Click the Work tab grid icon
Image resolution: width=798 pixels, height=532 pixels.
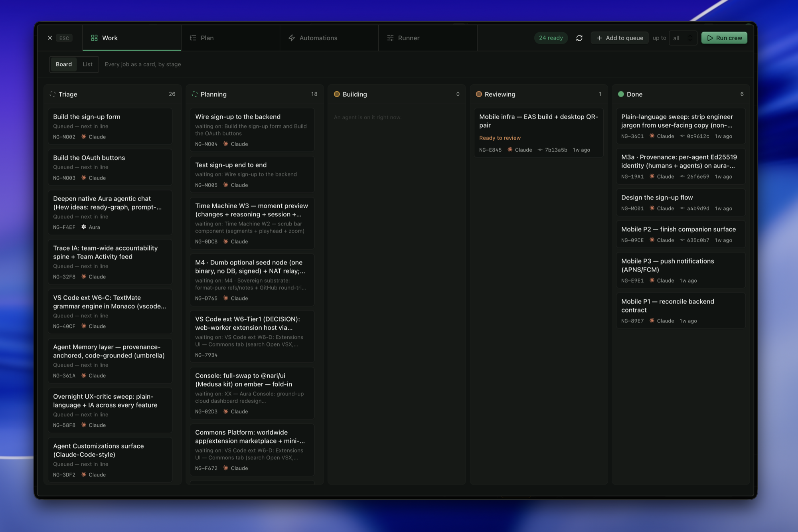tap(94, 38)
